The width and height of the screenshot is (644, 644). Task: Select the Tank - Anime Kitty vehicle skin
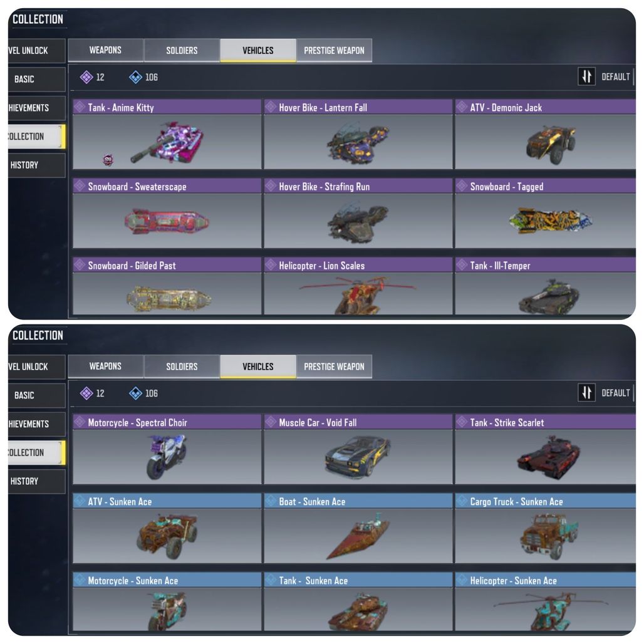pos(167,134)
